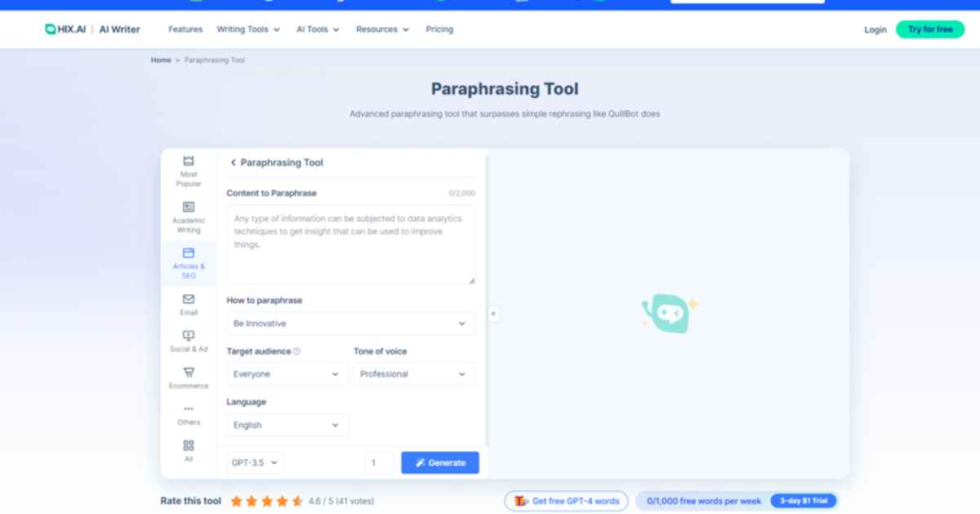This screenshot has height=514, width=980.
Task: Show All tools grid icon
Action: (189, 446)
